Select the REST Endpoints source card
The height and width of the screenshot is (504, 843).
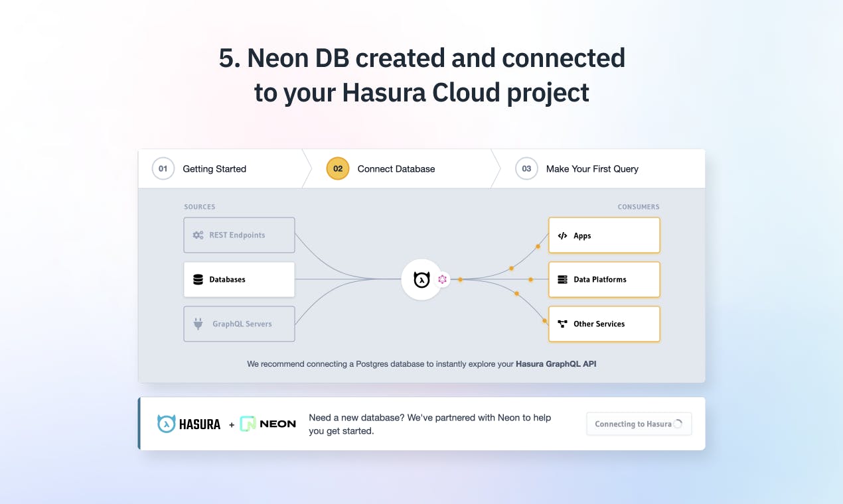click(x=239, y=235)
